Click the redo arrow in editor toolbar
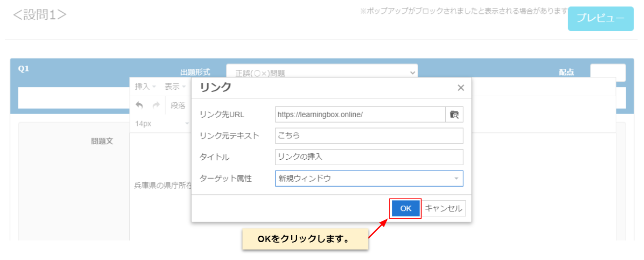Image resolution: width=644 pixels, height=260 pixels. click(156, 105)
